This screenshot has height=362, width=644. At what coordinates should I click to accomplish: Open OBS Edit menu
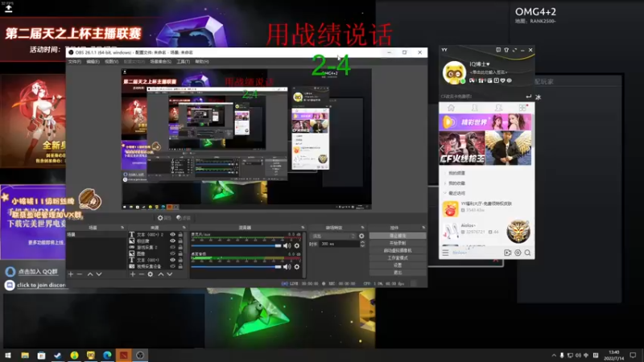pyautogui.click(x=93, y=62)
